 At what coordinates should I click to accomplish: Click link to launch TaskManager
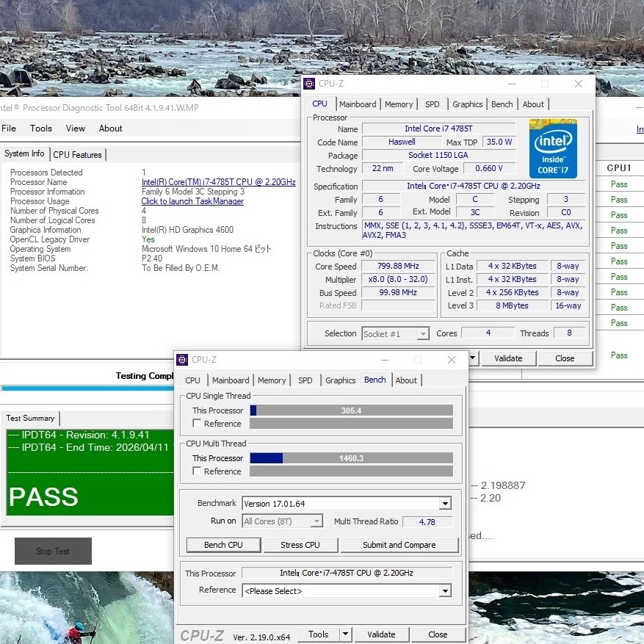(192, 201)
